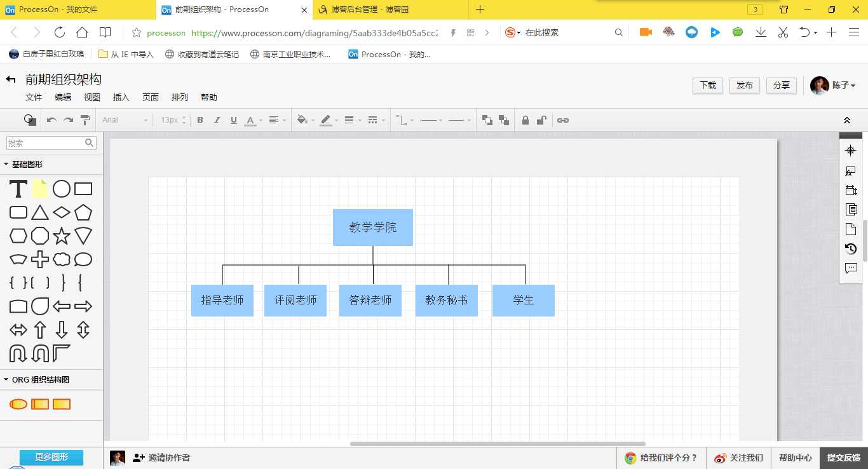Bring selected shape to front
The width and height of the screenshot is (868, 469).
pos(487,120)
